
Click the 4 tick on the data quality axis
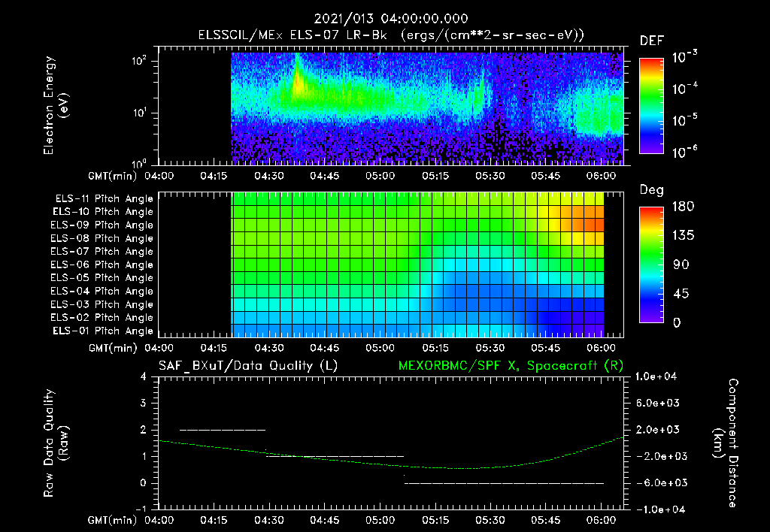144,376
